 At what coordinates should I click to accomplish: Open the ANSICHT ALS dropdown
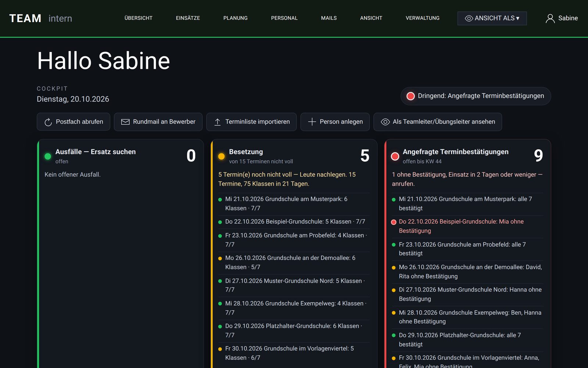(x=492, y=18)
